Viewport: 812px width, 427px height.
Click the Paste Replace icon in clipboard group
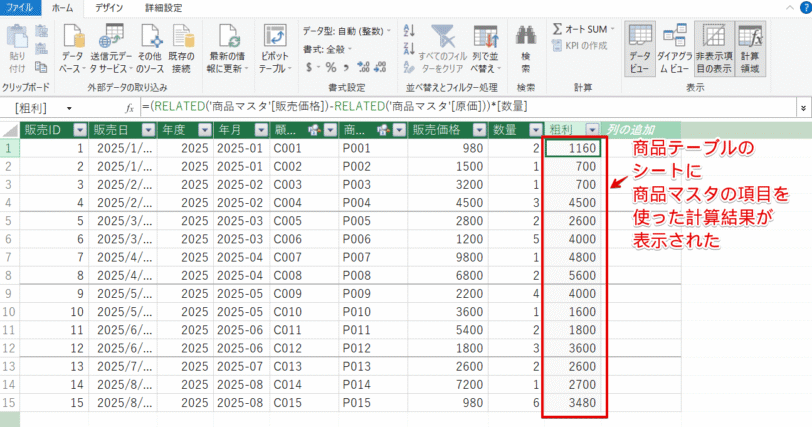point(41,49)
